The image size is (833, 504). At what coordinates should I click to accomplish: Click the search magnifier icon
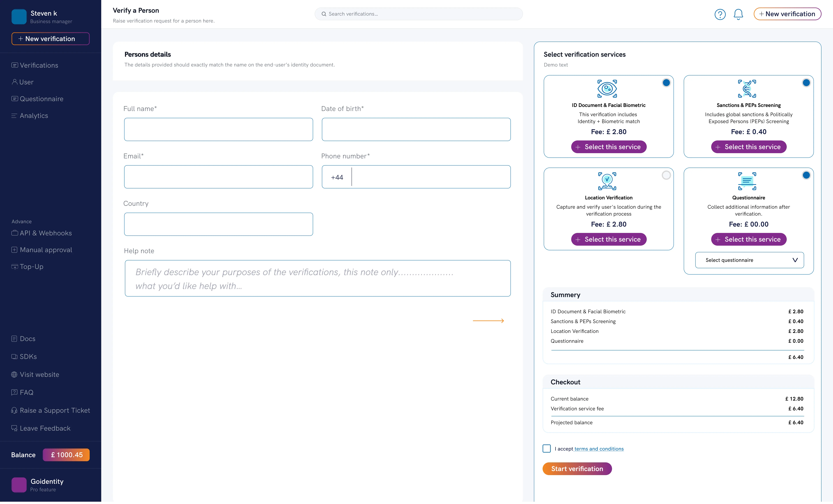pyautogui.click(x=324, y=14)
